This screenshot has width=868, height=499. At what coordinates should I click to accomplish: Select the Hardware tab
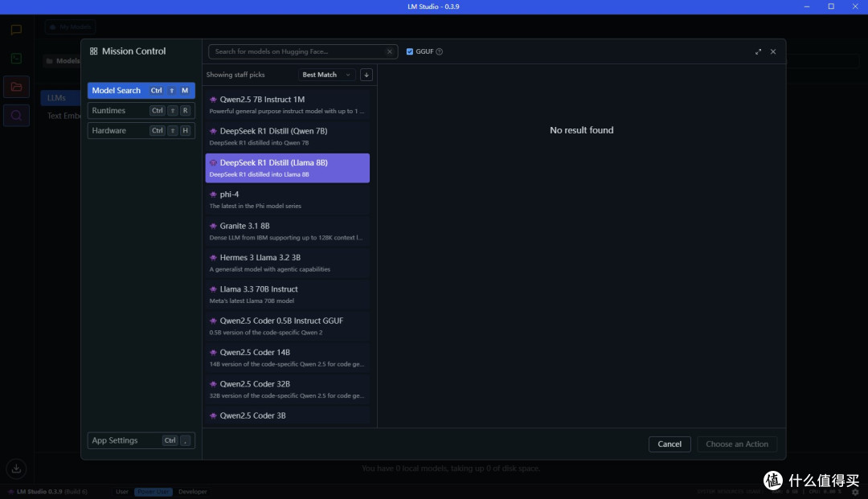(141, 130)
